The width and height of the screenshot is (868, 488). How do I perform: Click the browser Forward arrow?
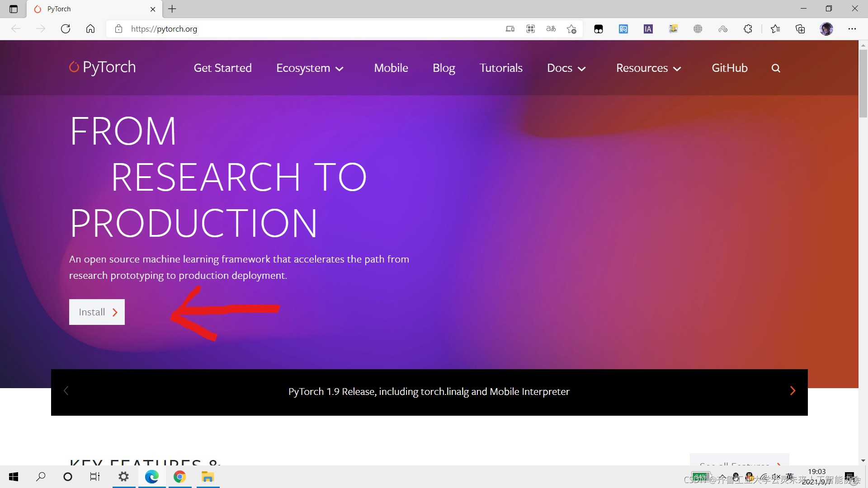click(x=41, y=29)
